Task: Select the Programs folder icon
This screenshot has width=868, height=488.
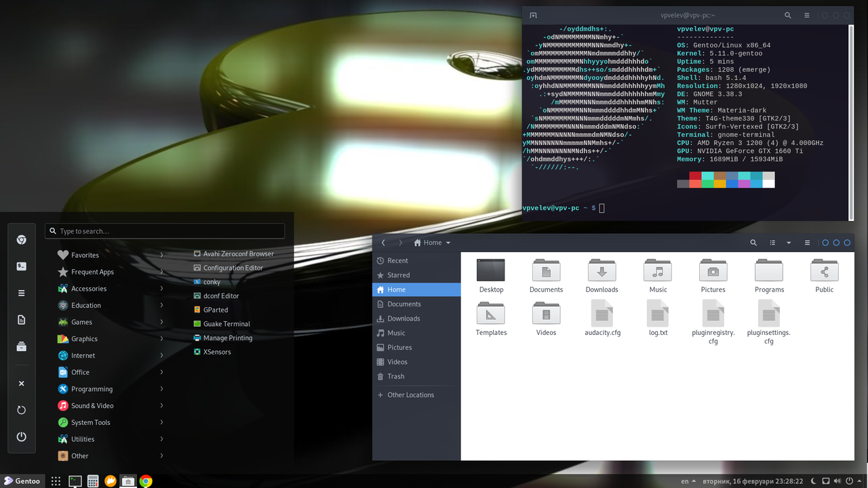Action: [x=769, y=270]
